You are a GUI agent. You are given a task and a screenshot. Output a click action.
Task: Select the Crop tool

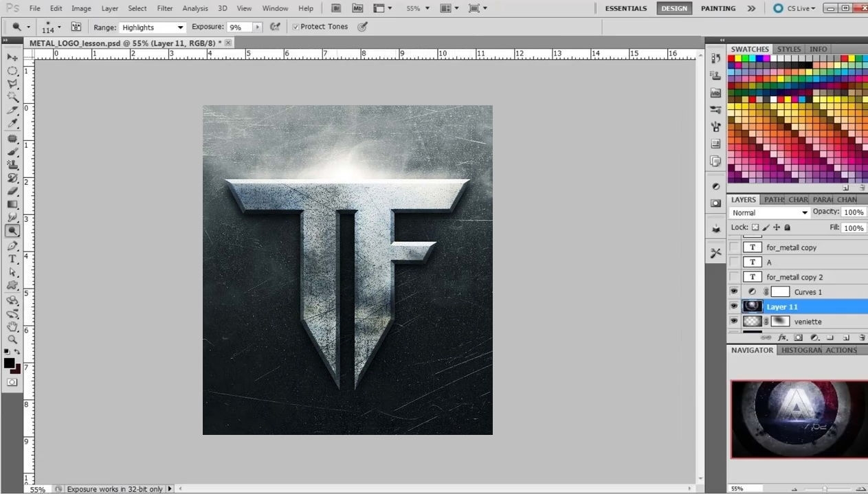pyautogui.click(x=12, y=110)
